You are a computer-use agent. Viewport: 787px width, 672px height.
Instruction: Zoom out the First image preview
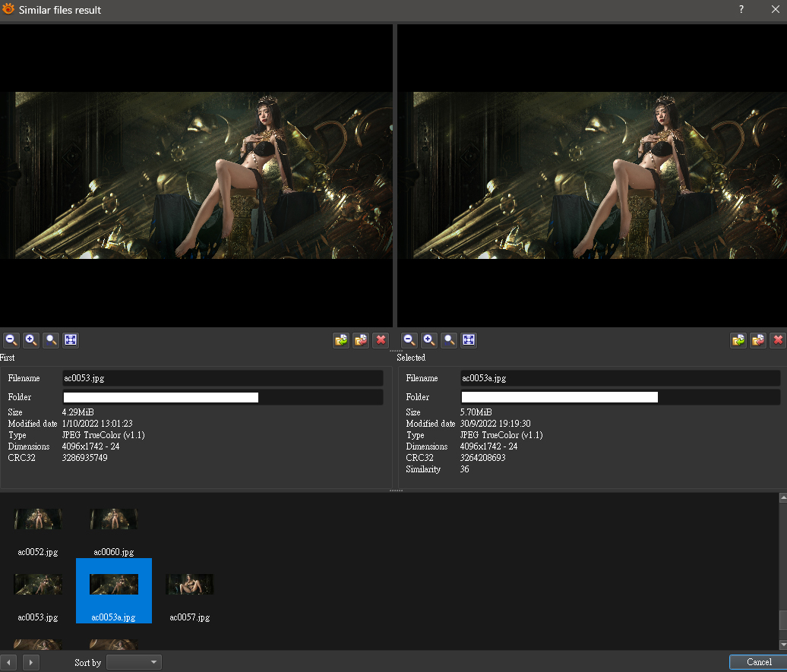[11, 340]
